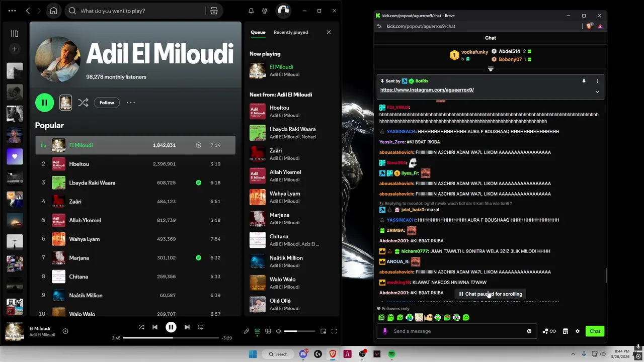The image size is (644, 362).
Task: Toggle queue icon in player bar
Action: tap(257, 331)
